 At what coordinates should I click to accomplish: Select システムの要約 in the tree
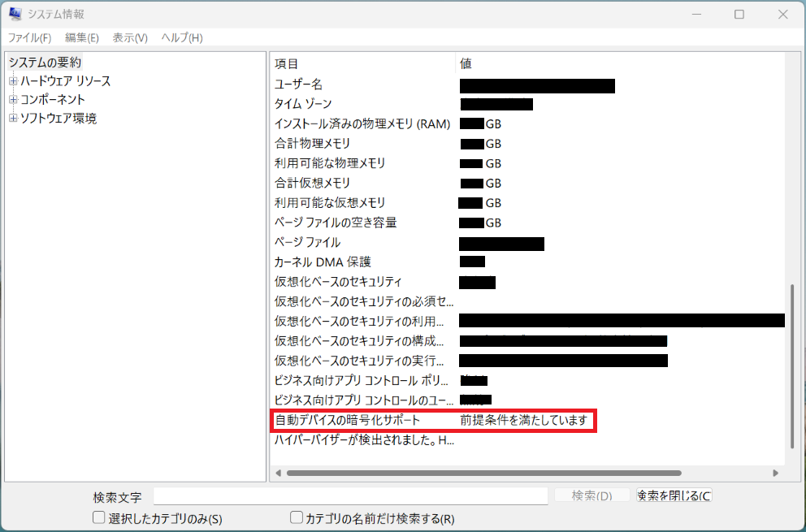coord(45,63)
